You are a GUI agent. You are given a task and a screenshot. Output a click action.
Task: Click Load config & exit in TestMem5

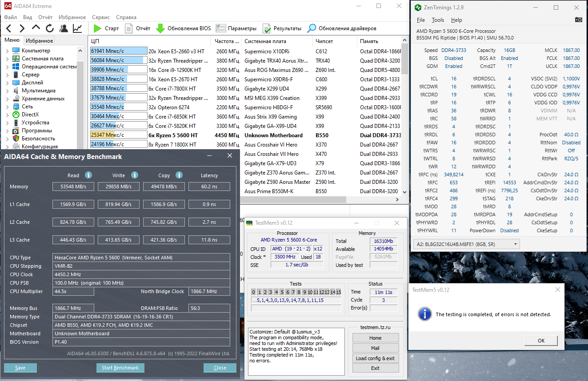[x=375, y=358]
